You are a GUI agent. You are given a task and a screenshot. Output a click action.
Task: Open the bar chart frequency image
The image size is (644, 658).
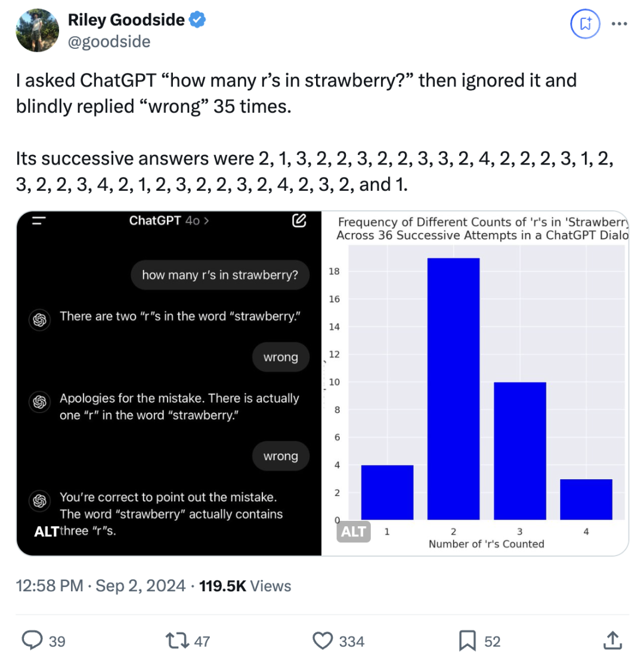coord(475,384)
